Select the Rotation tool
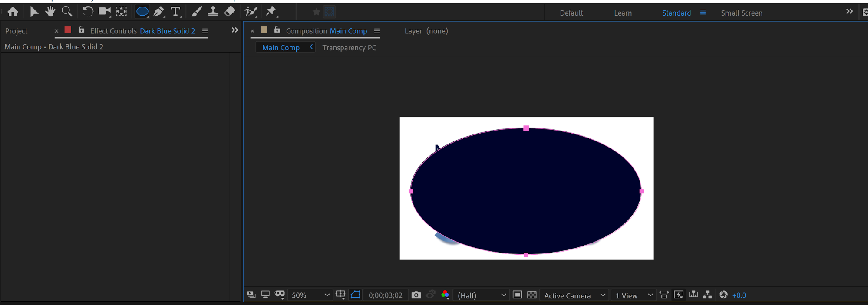Screen dimensions: 868x305 click(88, 12)
